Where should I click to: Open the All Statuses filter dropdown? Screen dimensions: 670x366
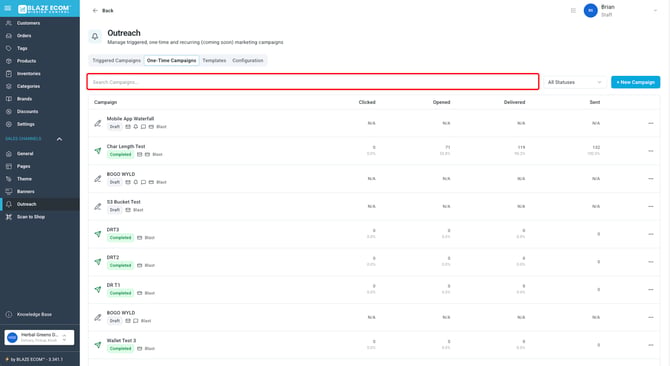coord(574,82)
